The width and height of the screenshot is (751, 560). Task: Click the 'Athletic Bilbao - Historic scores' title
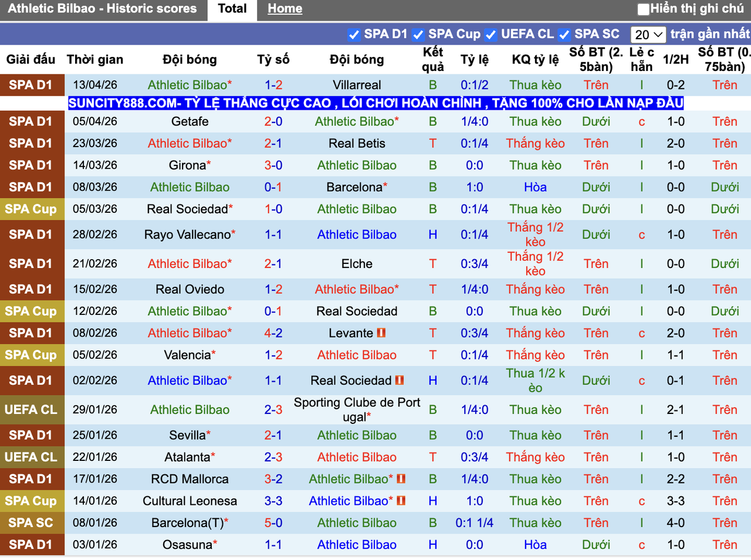click(102, 9)
